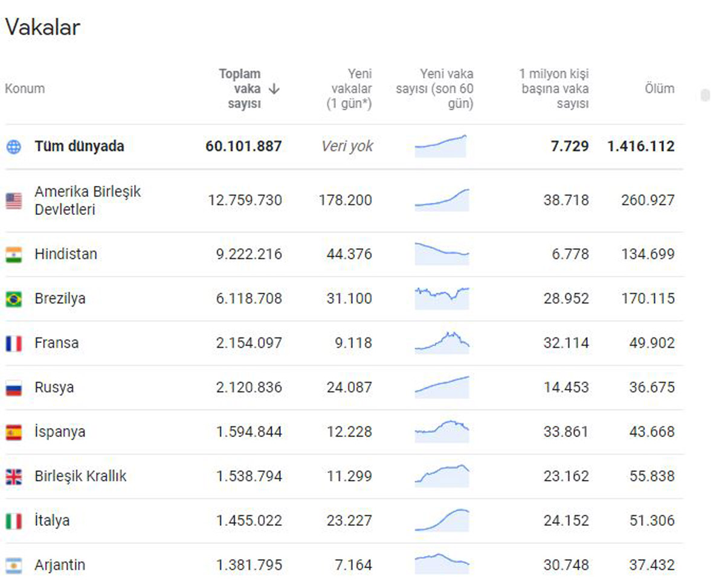Click the Brazil flag icon
Image resolution: width=725 pixels, height=588 pixels.
pos(14,299)
